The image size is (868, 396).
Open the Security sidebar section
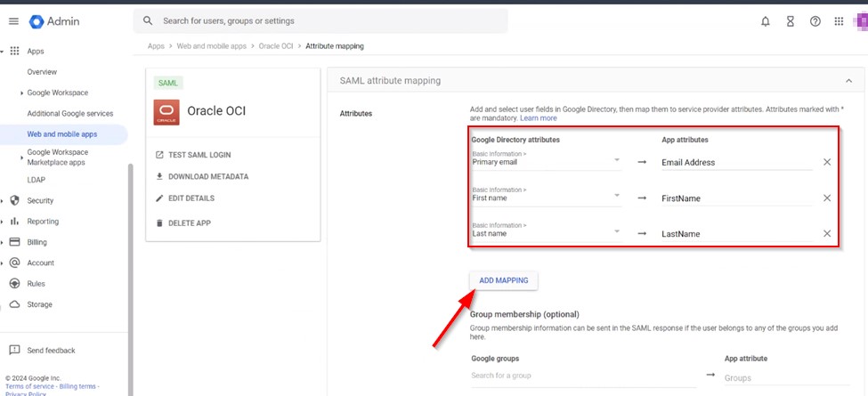click(x=41, y=201)
